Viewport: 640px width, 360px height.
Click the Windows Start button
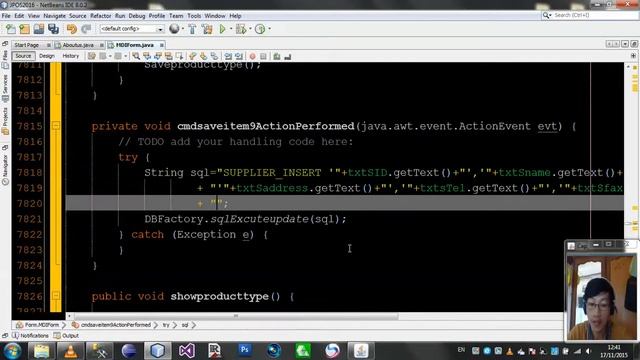(12, 351)
